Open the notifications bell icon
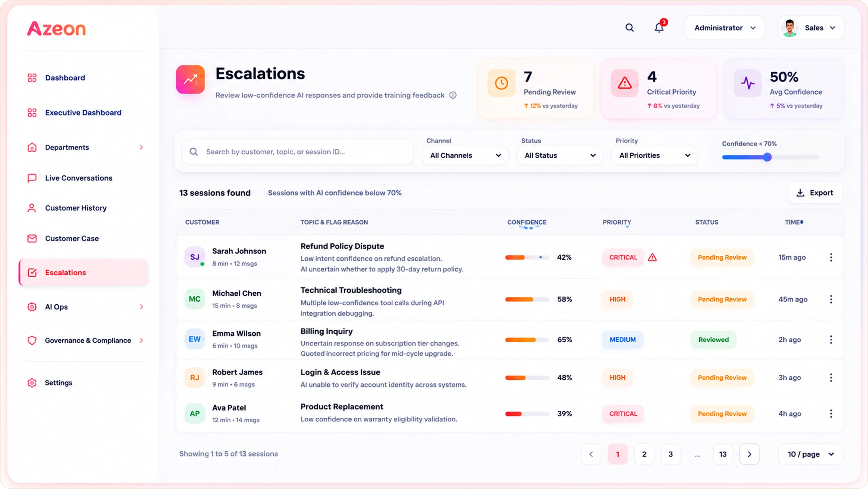 click(659, 27)
